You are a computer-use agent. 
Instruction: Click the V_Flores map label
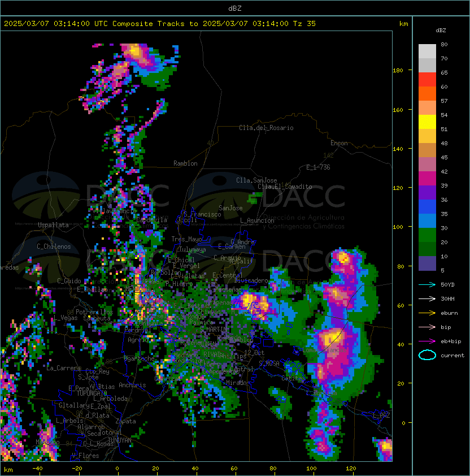tap(85, 456)
